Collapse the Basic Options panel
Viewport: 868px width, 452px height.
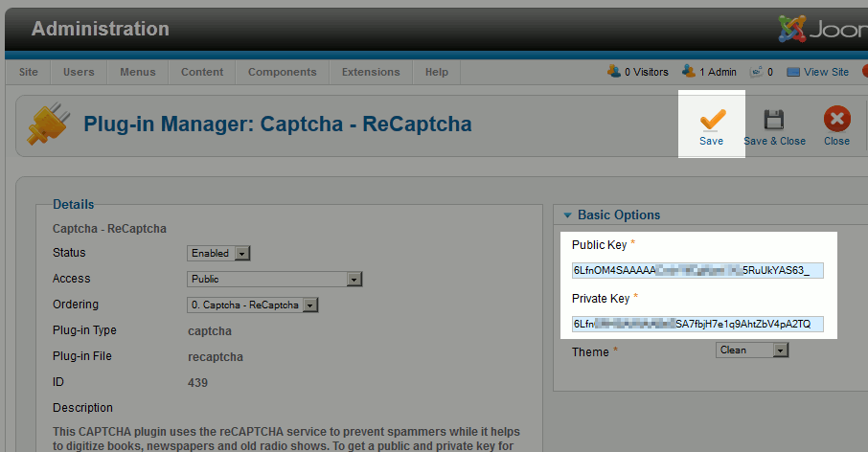[x=568, y=215]
